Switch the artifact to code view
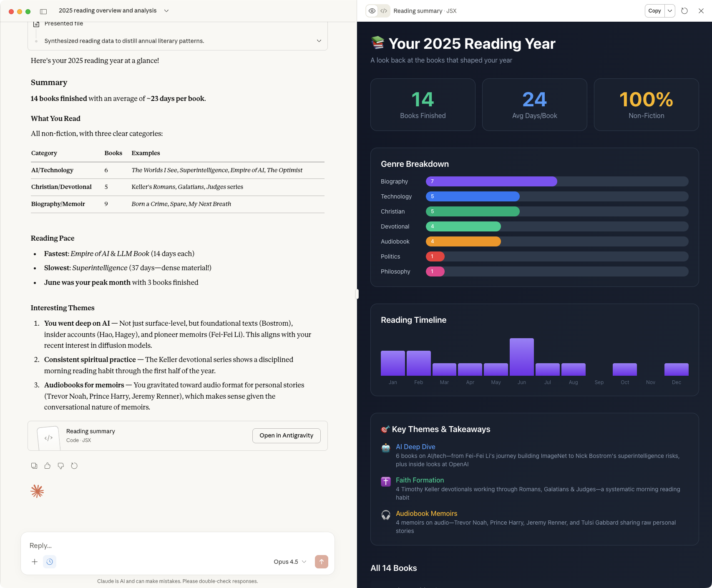The image size is (712, 588). tap(384, 11)
